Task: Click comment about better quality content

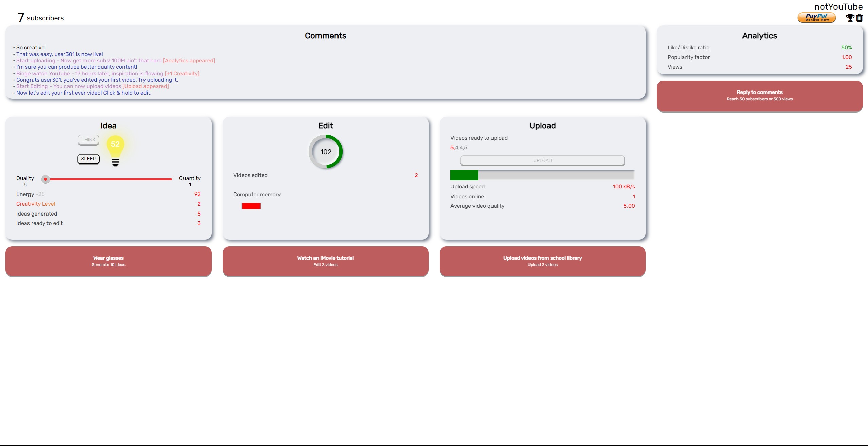Action: tap(77, 67)
